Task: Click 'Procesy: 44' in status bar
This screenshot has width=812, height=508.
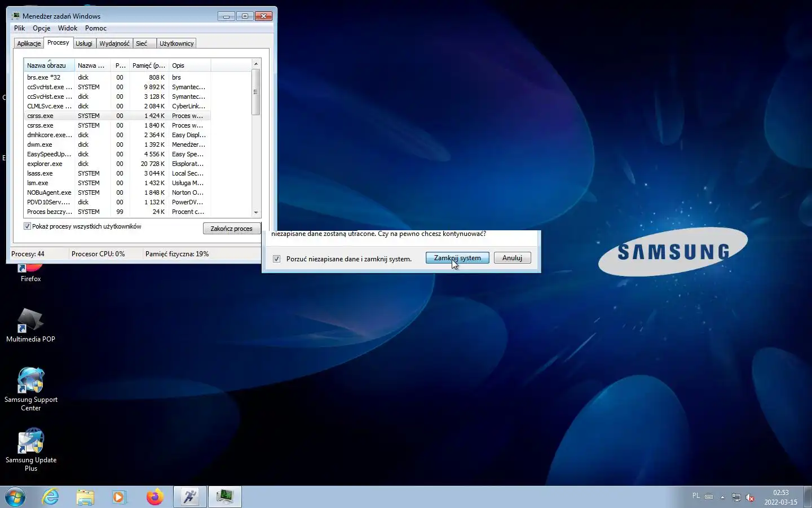Action: [28, 254]
